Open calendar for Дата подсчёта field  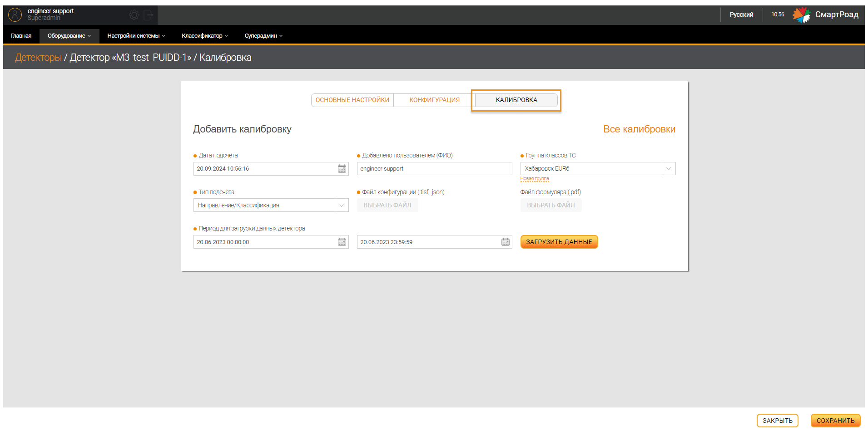tap(342, 169)
